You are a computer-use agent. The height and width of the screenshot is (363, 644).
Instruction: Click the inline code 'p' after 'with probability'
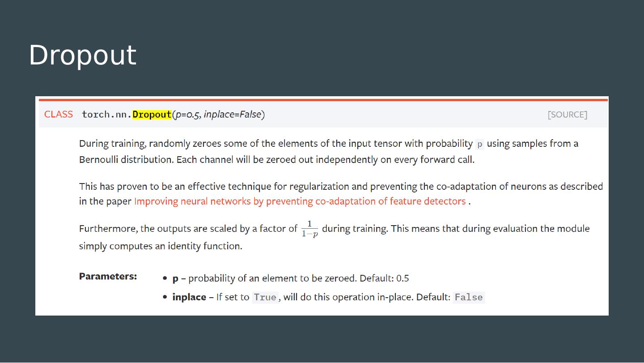tap(479, 144)
